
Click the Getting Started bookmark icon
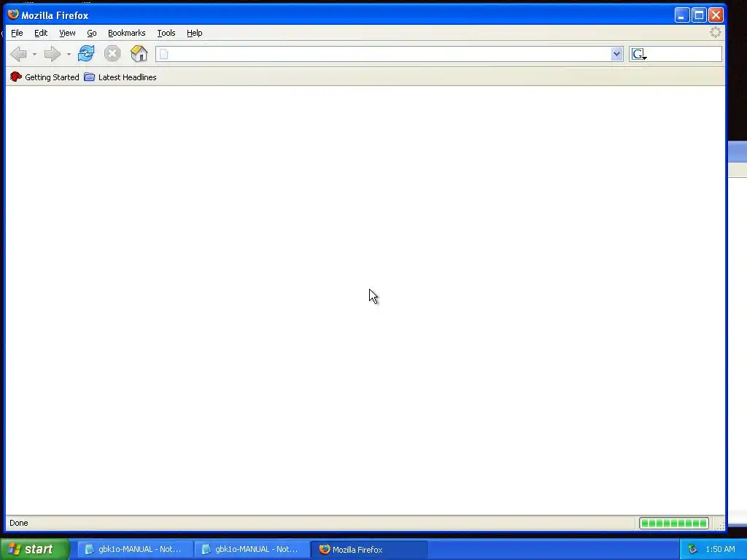tap(16, 77)
